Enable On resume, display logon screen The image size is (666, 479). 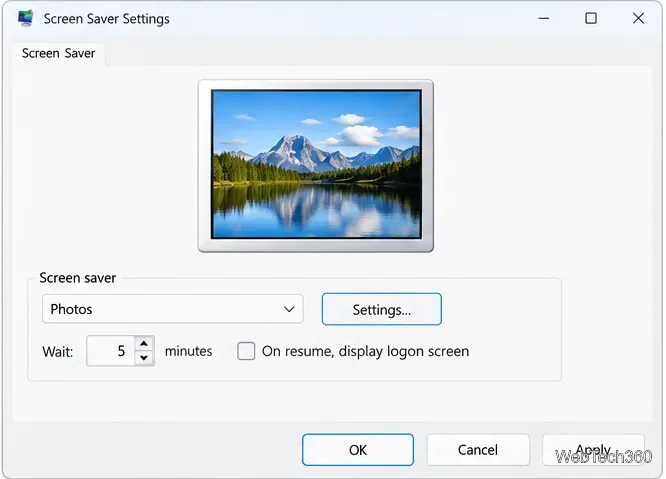pyautogui.click(x=246, y=351)
